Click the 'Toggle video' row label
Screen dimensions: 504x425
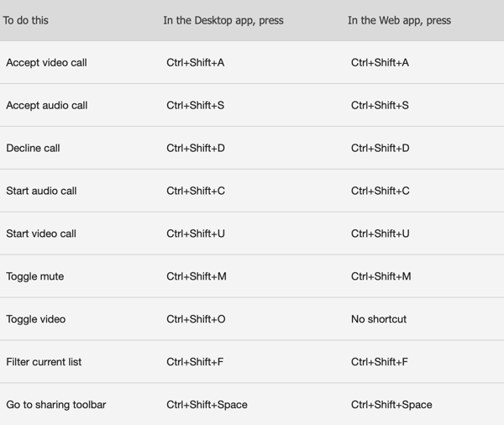click(x=35, y=319)
